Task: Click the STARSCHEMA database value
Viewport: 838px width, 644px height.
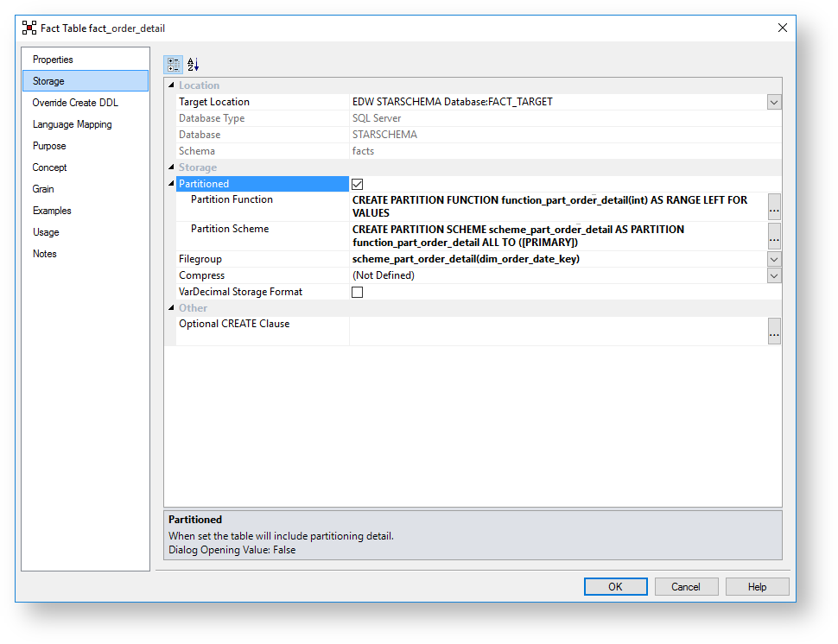Action: [x=384, y=135]
